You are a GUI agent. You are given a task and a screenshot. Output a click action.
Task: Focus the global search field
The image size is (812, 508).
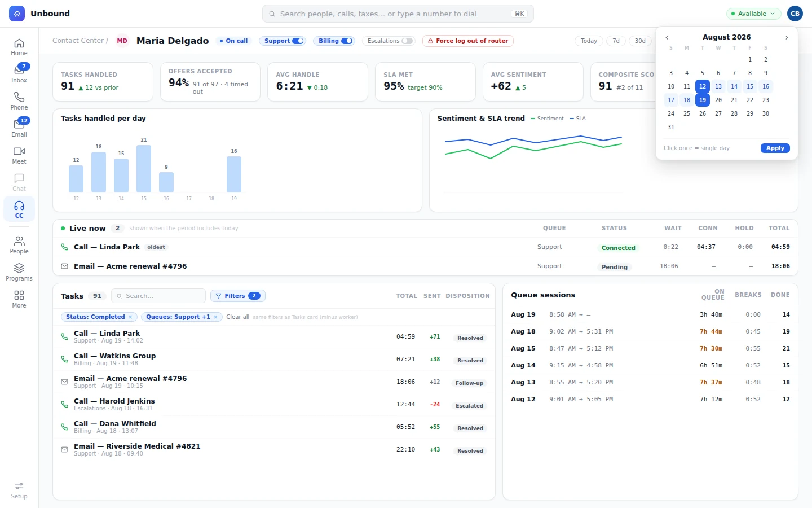coord(398,14)
